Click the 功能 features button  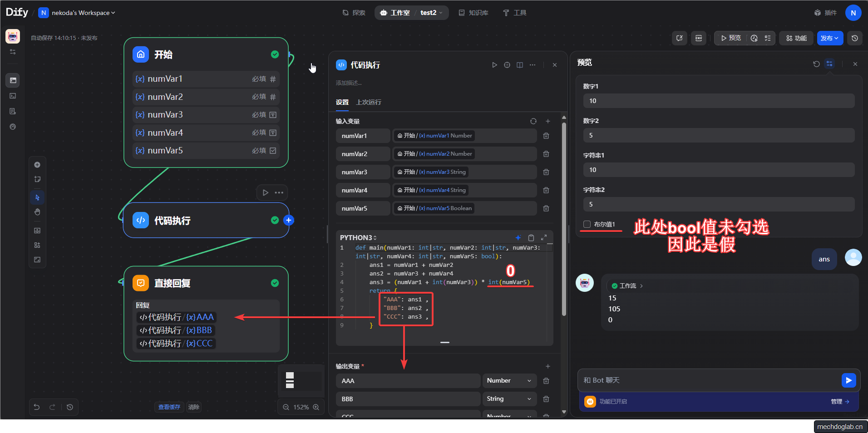796,38
